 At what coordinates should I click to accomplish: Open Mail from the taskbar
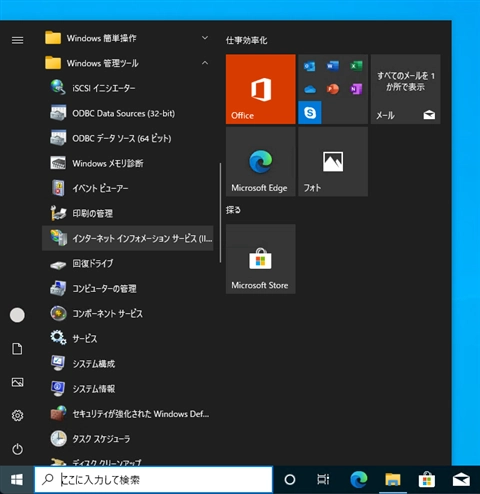[461, 480]
